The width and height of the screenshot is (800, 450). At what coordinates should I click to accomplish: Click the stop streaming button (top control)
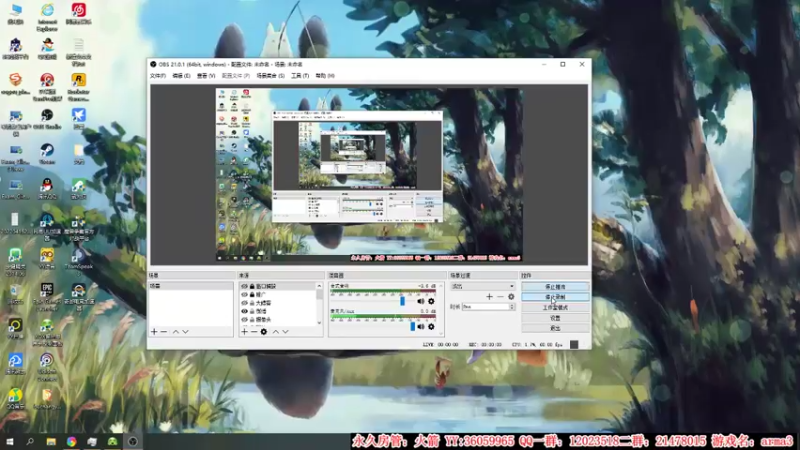pyautogui.click(x=555, y=287)
